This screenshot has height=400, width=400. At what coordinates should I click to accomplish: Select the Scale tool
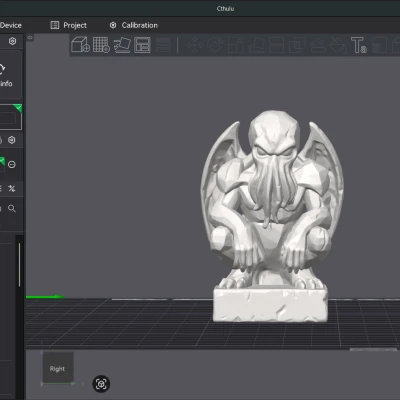point(236,45)
